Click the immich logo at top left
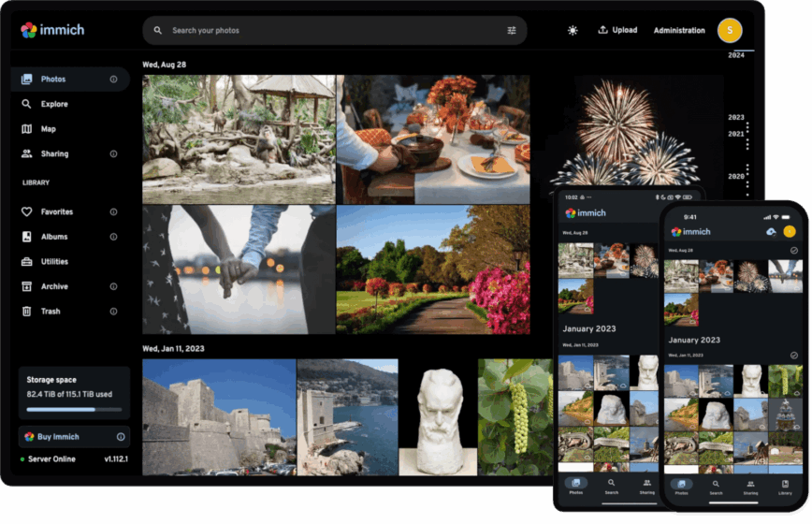This screenshot has width=812, height=524. click(x=52, y=30)
